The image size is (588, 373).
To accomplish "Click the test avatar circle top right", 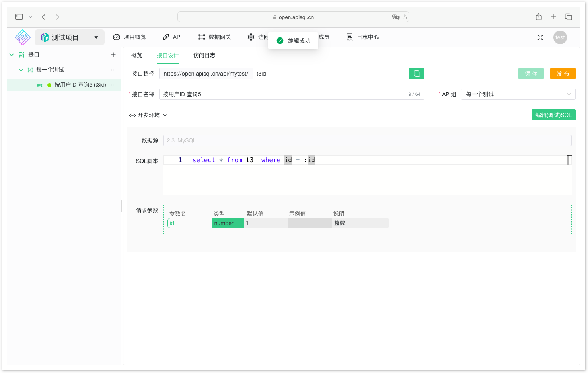I will pyautogui.click(x=560, y=37).
